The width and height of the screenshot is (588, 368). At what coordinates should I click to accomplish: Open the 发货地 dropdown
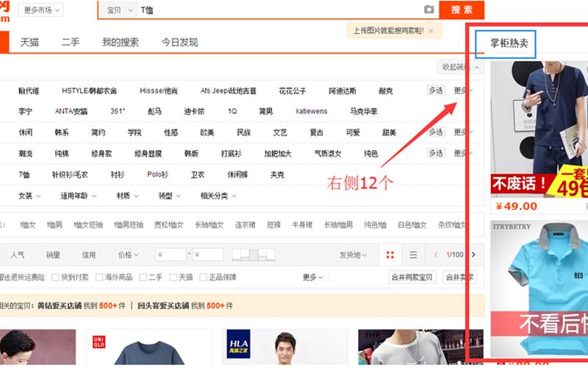coord(353,255)
